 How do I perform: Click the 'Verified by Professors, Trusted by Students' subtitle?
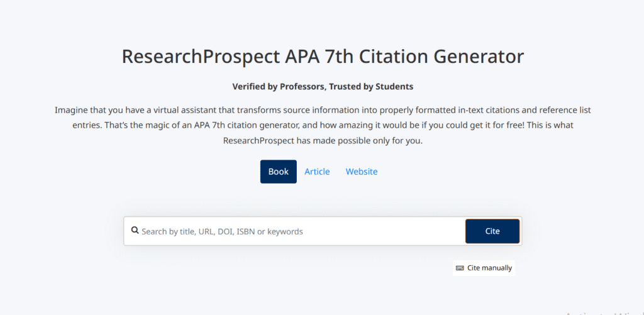tap(322, 86)
